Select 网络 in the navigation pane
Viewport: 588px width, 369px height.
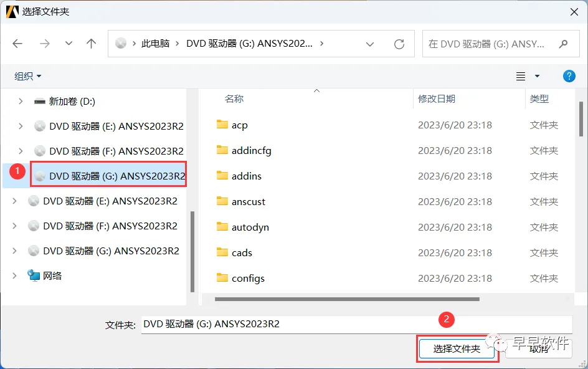(x=52, y=276)
